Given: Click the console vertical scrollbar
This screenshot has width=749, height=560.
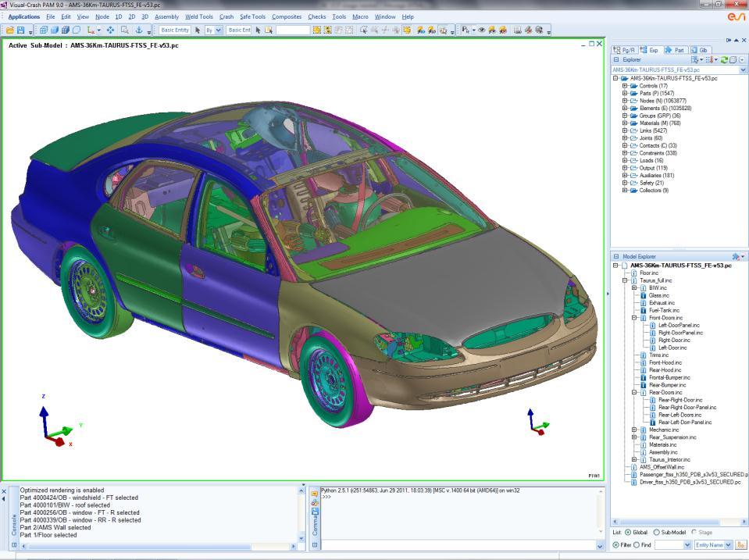Looking at the screenshot, I should coord(303,512).
